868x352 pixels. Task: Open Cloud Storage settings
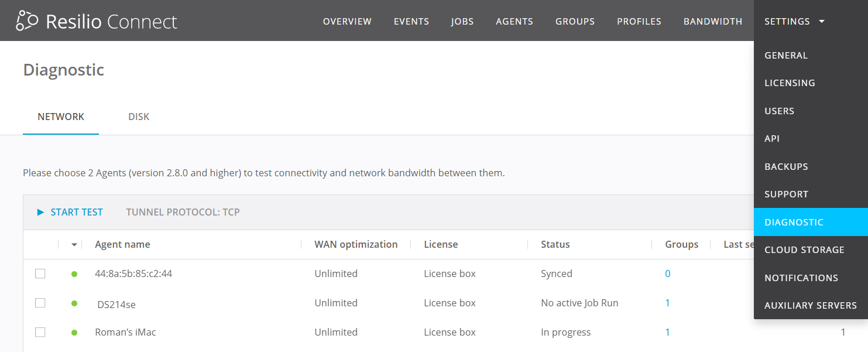point(804,250)
